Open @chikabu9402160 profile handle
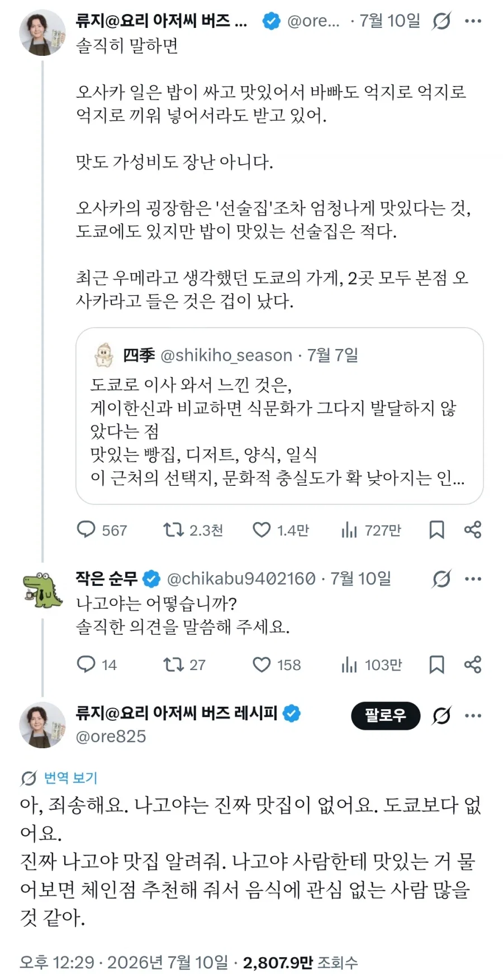This screenshot has width=503, height=980. (x=241, y=579)
